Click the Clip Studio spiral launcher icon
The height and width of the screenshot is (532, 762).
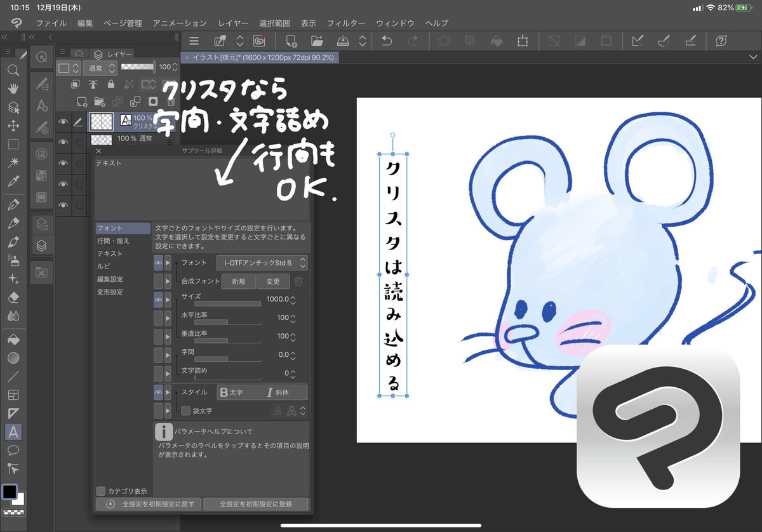pos(259,41)
